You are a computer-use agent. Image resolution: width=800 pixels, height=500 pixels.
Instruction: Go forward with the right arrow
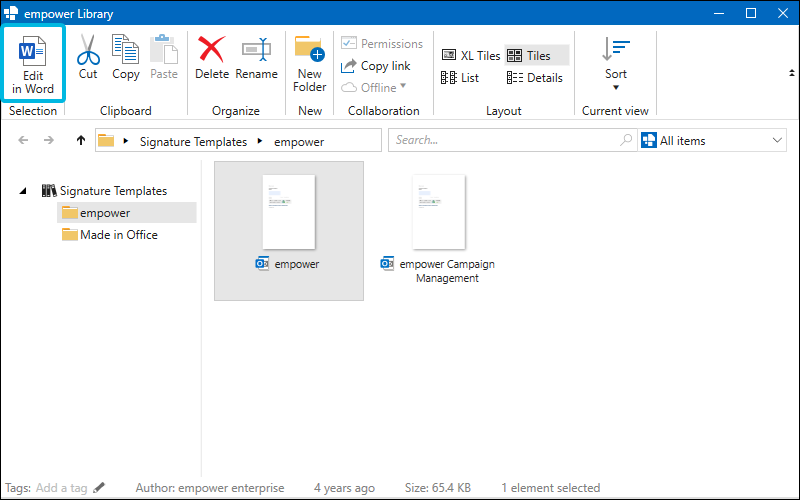(48, 140)
